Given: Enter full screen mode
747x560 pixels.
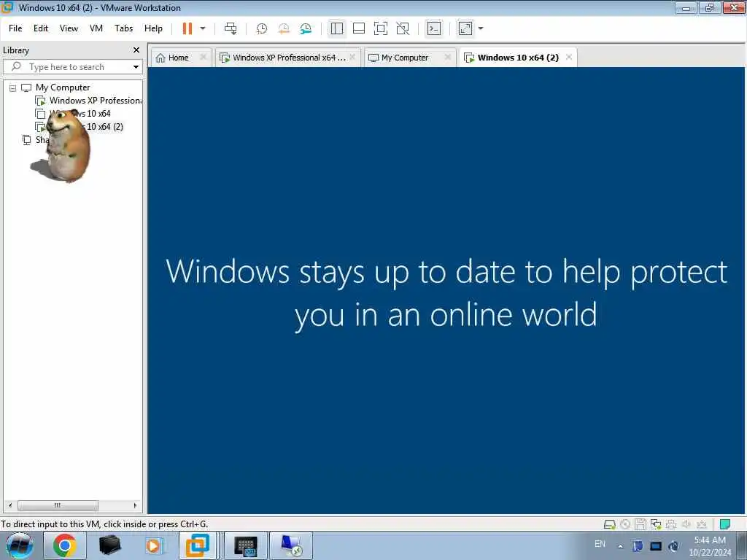Looking at the screenshot, I should 381,28.
